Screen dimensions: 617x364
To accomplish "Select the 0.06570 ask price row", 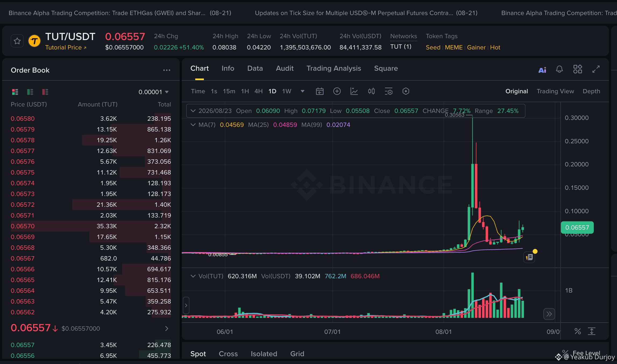I will pos(91,226).
